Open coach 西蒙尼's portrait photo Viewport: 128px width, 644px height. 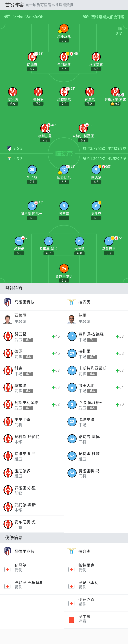click(8, 319)
